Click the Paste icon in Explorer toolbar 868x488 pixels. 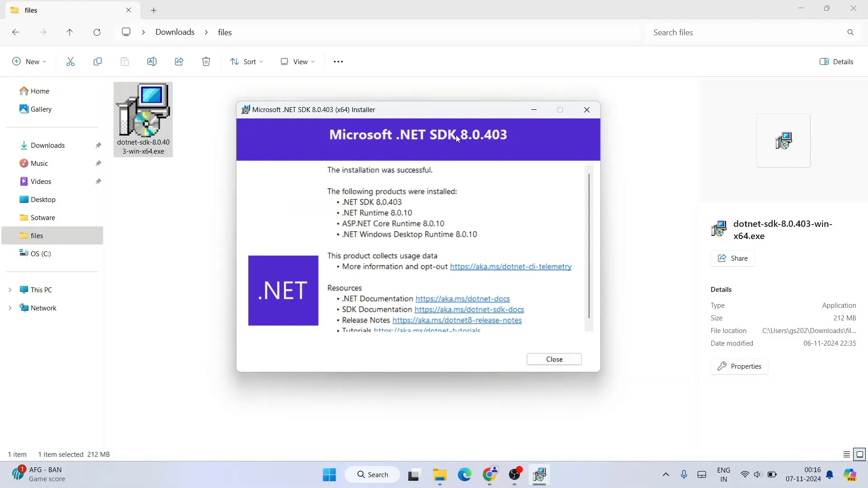tap(125, 61)
